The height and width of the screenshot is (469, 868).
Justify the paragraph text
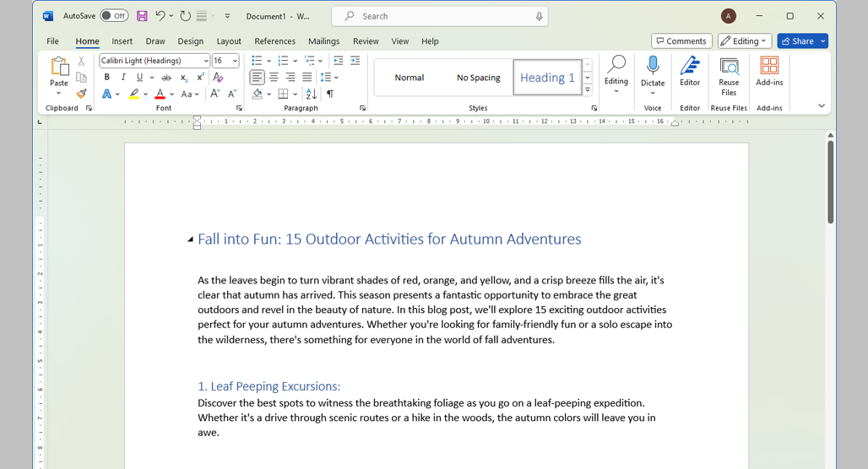307,77
